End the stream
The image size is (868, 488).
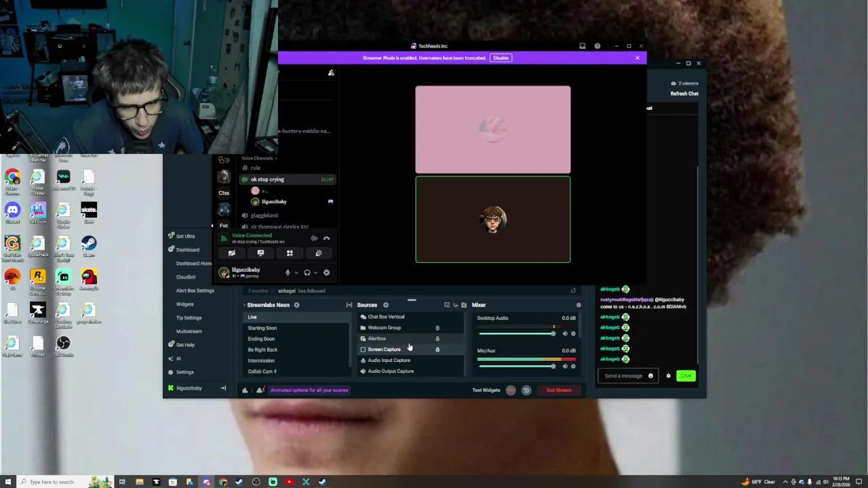click(559, 390)
